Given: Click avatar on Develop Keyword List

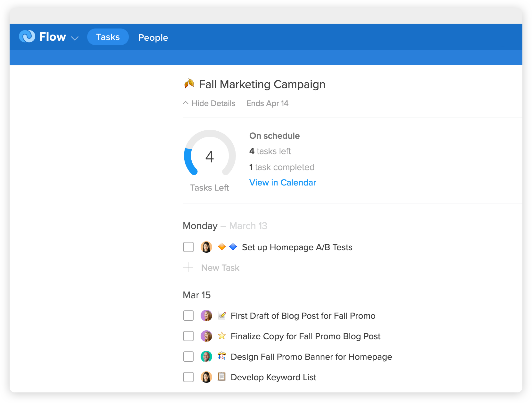Looking at the screenshot, I should tap(206, 377).
